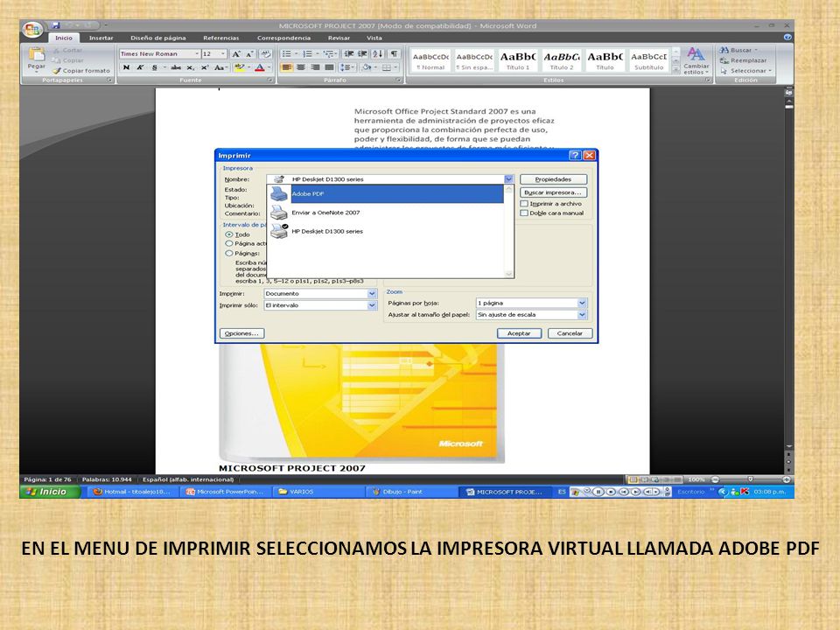
Task: Apply bold (N) formatting
Action: [x=126, y=67]
